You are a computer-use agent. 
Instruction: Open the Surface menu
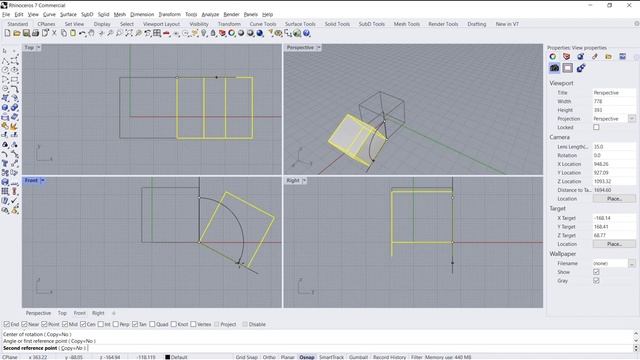click(68, 14)
